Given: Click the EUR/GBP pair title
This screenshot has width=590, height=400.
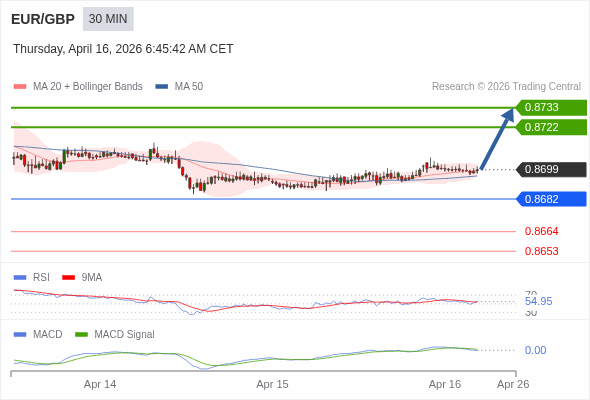Looking at the screenshot, I should pos(43,19).
